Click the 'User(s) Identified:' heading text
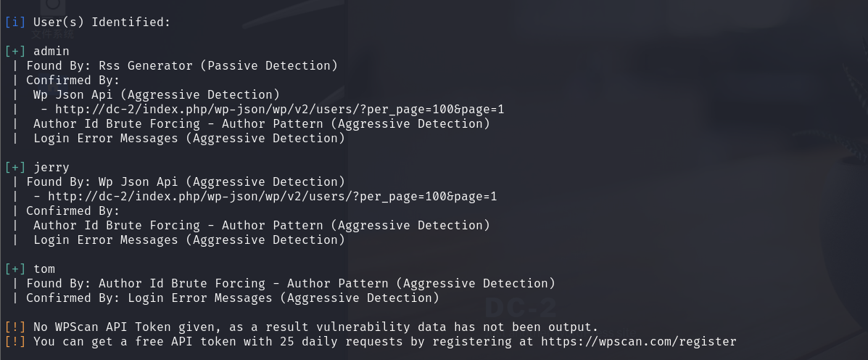Viewport: 868px width, 360px height. coord(102,22)
